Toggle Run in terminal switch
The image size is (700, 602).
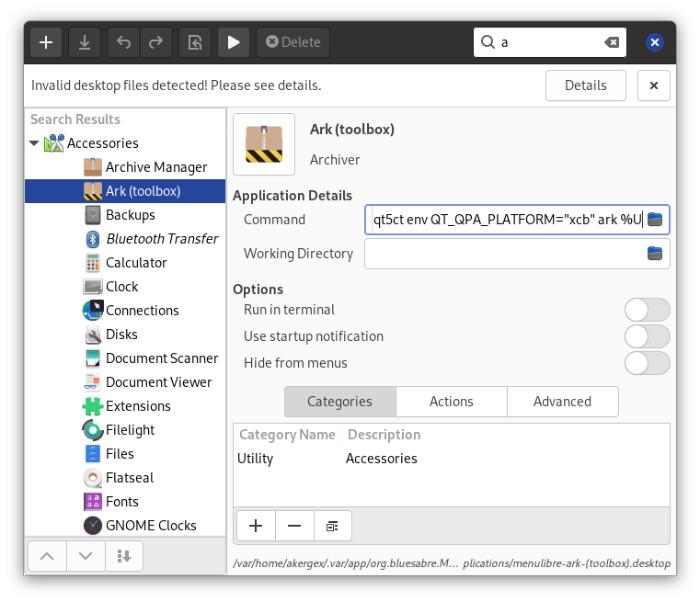[x=648, y=310]
